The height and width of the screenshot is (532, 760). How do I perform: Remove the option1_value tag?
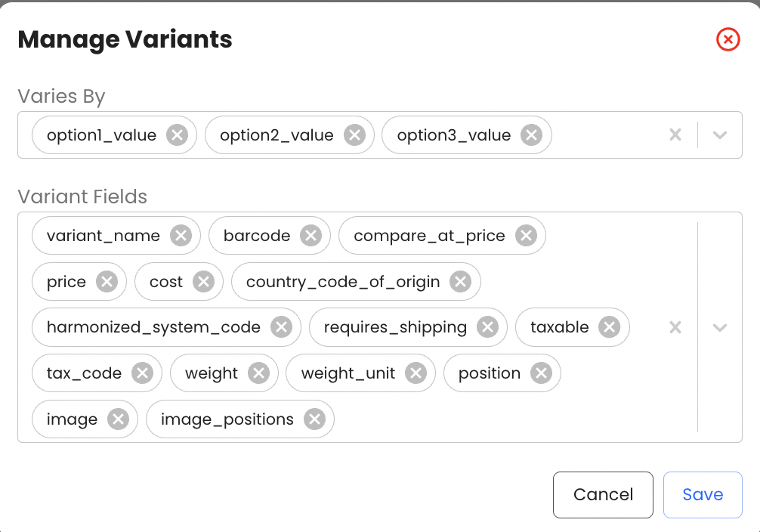pyautogui.click(x=177, y=135)
